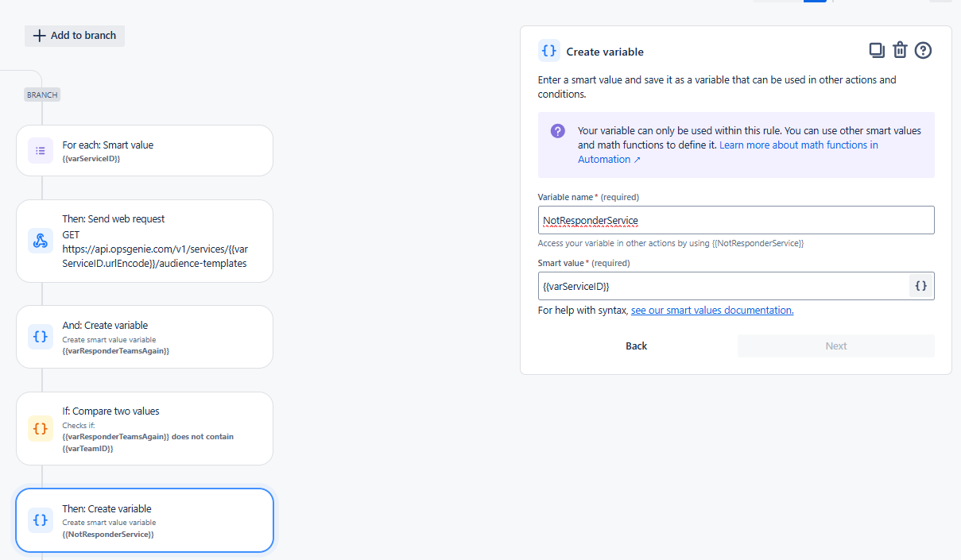Open the Then: Send web request step

pos(145,241)
